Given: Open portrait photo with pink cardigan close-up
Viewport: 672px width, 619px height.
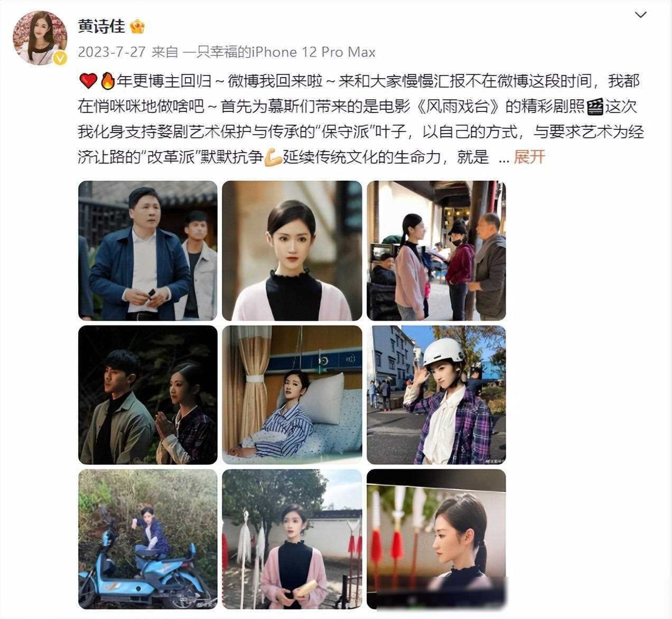Looking at the screenshot, I should click(292, 250).
